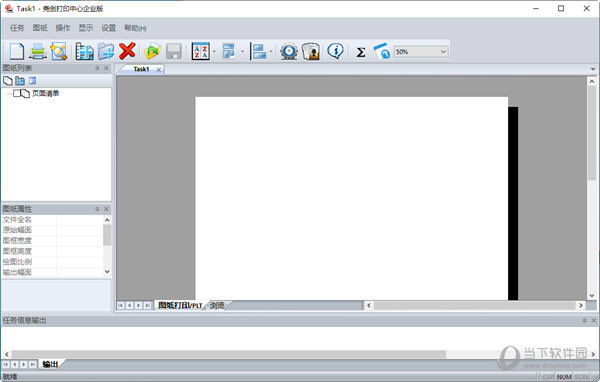Go to last sheet tab navigation button
Viewport: 600px width, 382px height.
147,305
